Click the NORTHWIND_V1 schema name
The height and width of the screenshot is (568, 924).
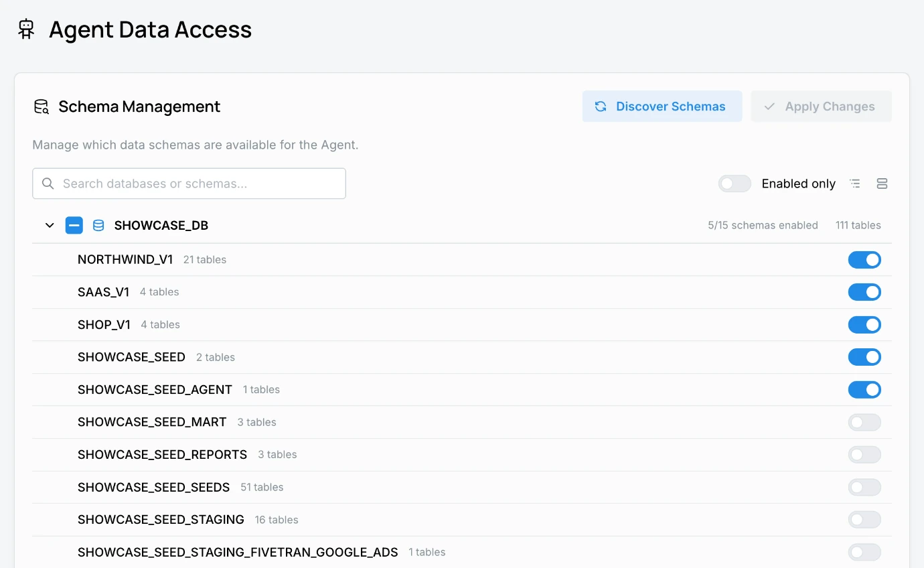coord(125,259)
